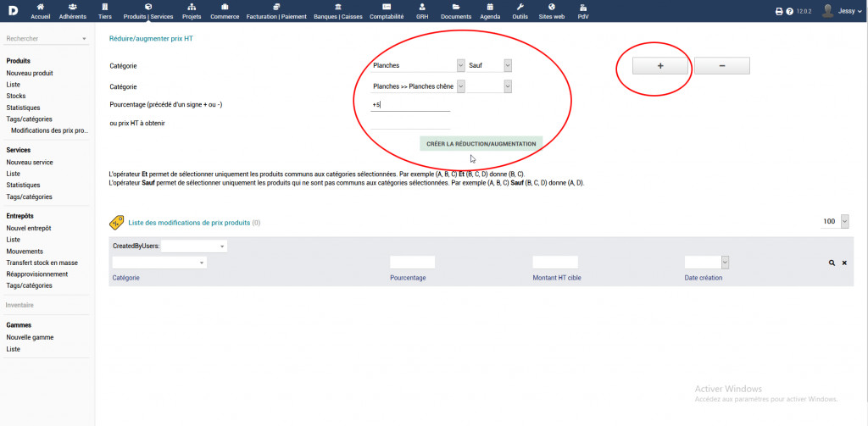Viewport: 868px width, 426px height.
Task: Open the Catégorie filter dropdown in list
Action: pyautogui.click(x=159, y=263)
